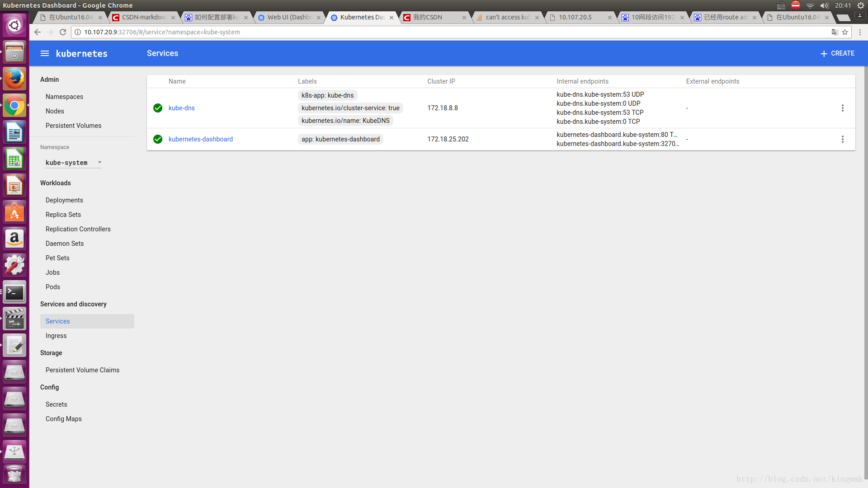The height and width of the screenshot is (488, 868).
Task: Open the Ubuntu Dash search
Action: click(14, 25)
